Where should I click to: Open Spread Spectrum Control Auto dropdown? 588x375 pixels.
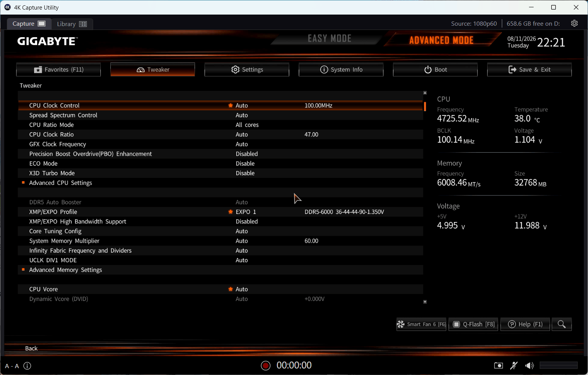242,115
